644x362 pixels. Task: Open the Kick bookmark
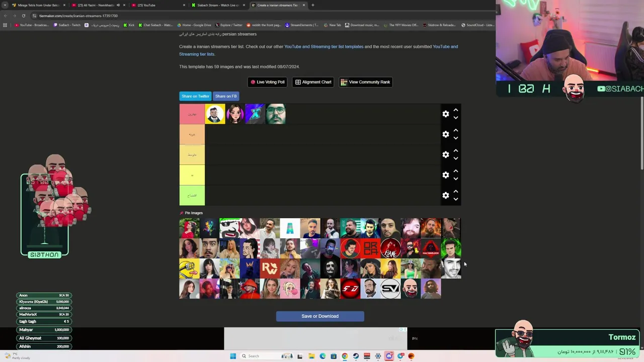point(129,25)
